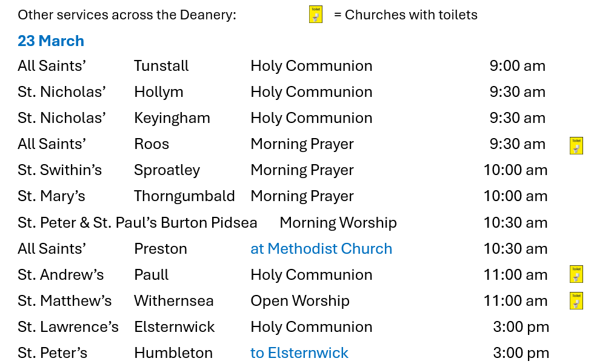Select St. Lawrence's church name

68,327
